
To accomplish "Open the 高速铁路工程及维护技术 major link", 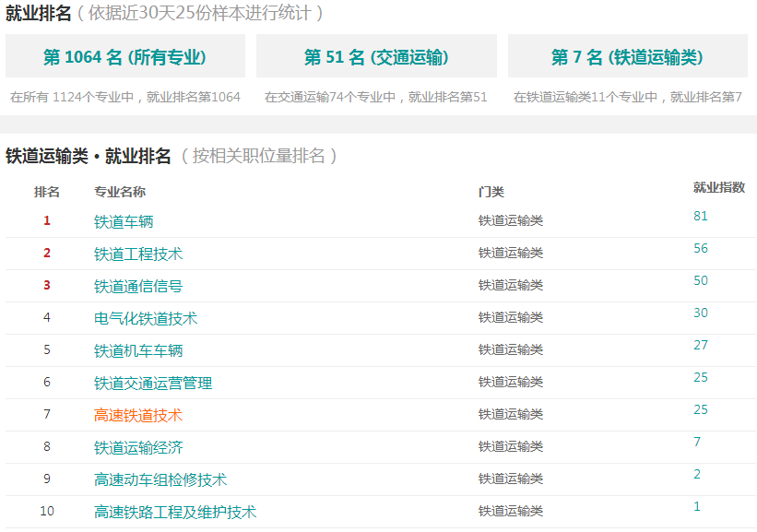I will (175, 513).
